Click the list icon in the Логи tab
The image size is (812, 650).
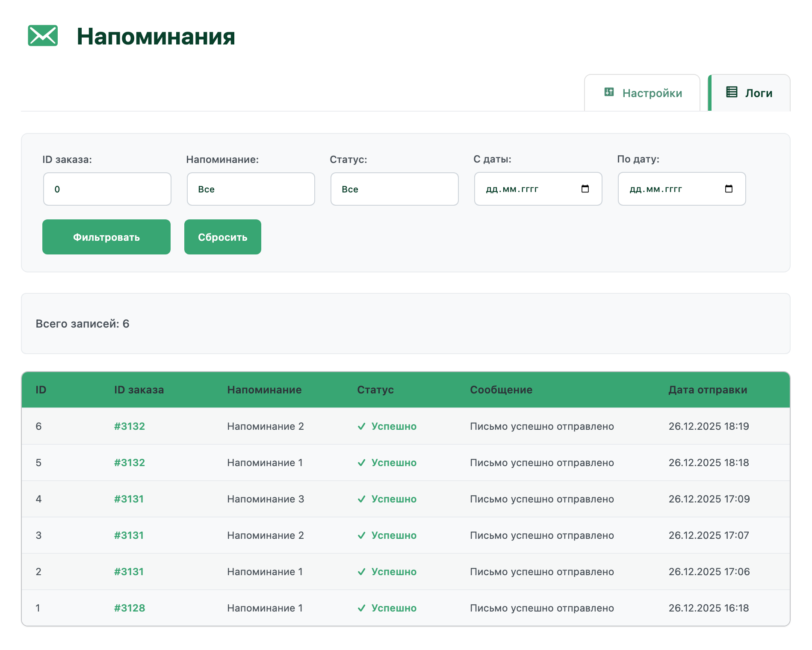[x=732, y=92]
